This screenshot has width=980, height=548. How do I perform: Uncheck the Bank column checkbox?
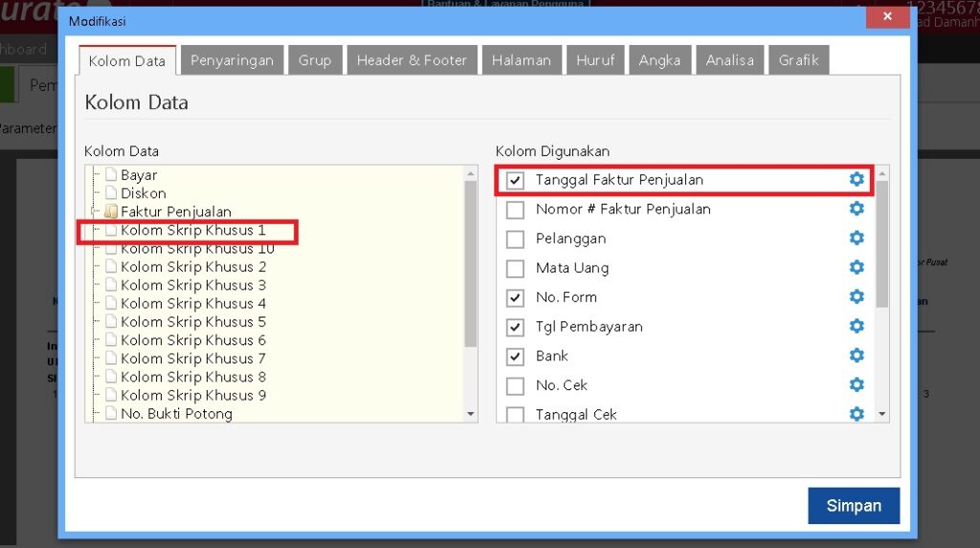[515, 357]
